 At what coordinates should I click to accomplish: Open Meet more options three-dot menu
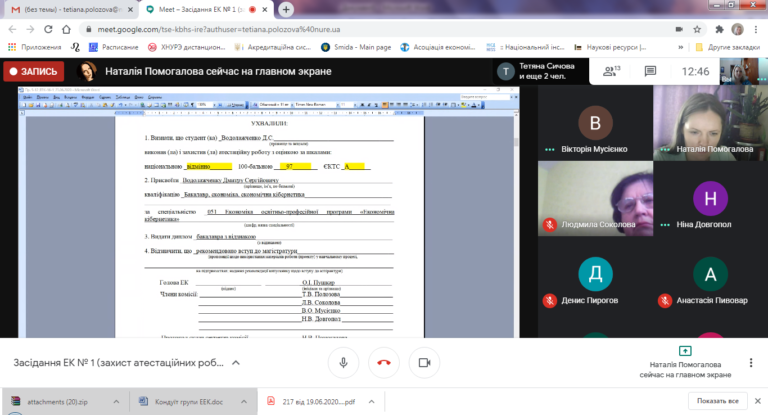coord(751,363)
